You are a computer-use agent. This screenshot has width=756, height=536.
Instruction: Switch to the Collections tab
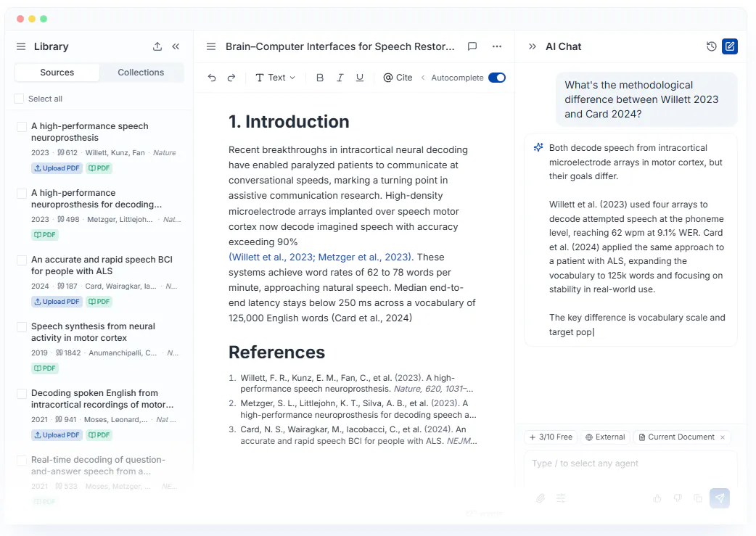point(141,73)
